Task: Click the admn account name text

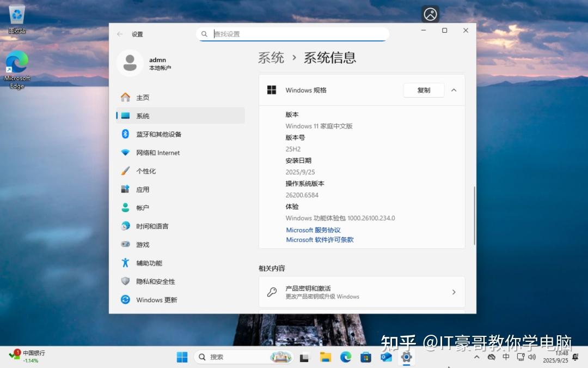Action: [x=157, y=60]
